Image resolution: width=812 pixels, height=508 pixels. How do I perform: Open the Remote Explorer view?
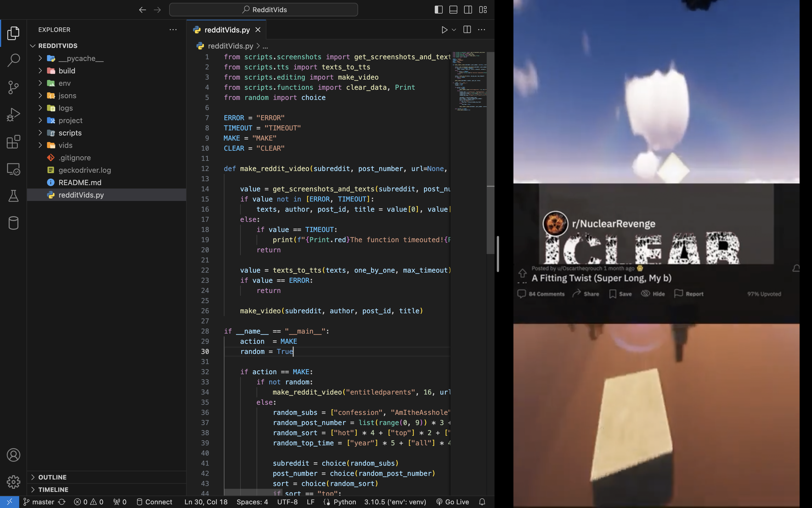(14, 169)
